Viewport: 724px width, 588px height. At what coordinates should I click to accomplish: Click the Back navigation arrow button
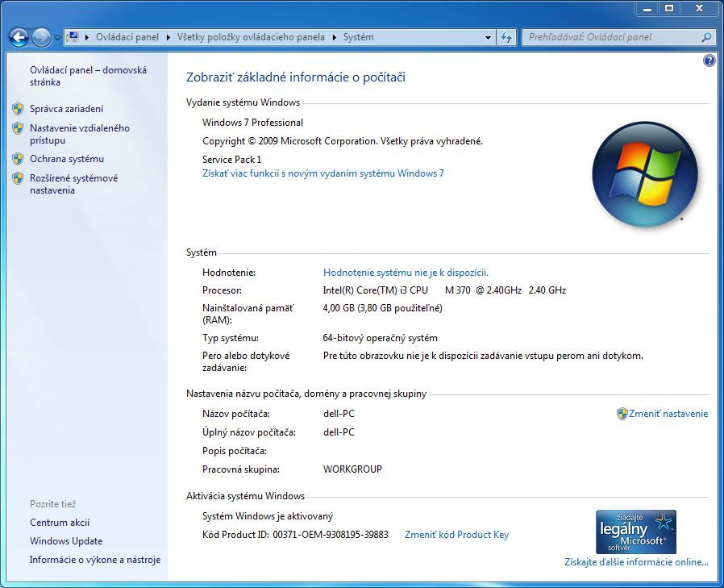tap(19, 37)
